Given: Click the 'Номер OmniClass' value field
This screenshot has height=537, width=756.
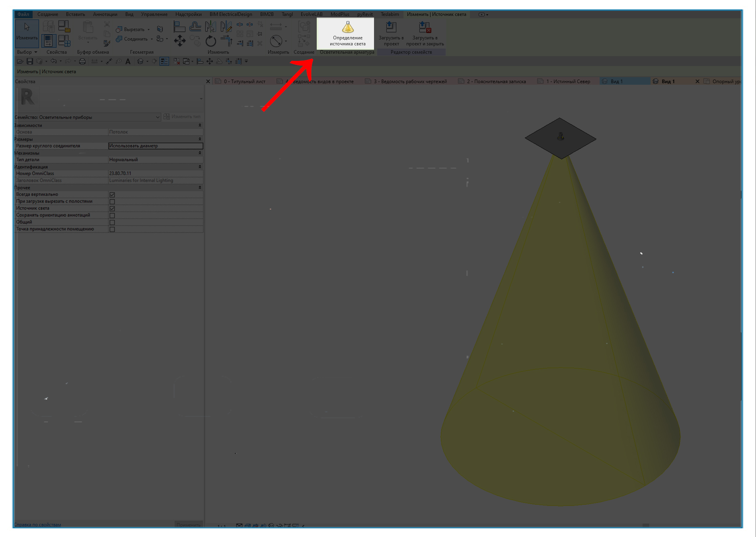Looking at the screenshot, I should [x=156, y=173].
